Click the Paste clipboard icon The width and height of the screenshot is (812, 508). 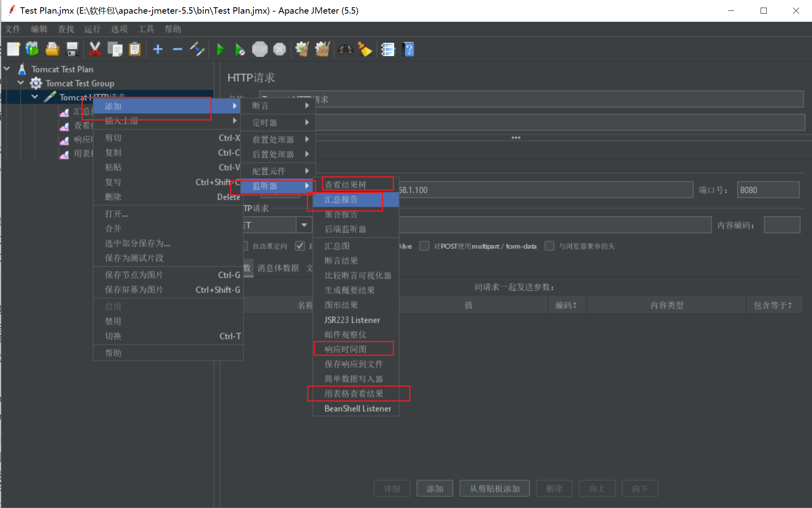pos(135,49)
